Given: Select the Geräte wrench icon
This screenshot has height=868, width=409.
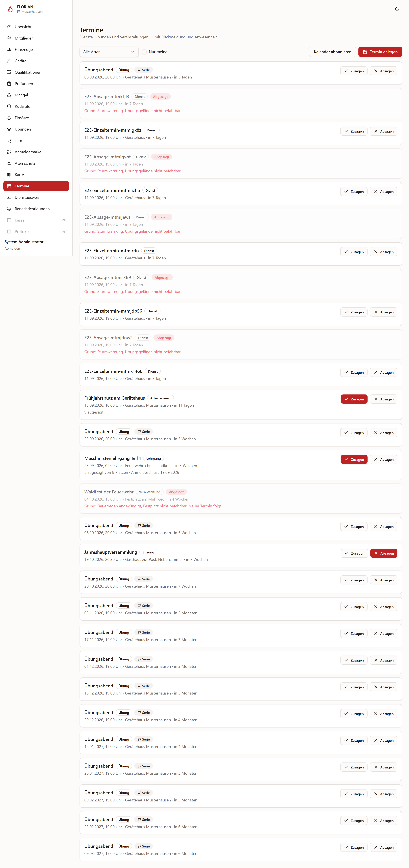Looking at the screenshot, I should (x=9, y=61).
